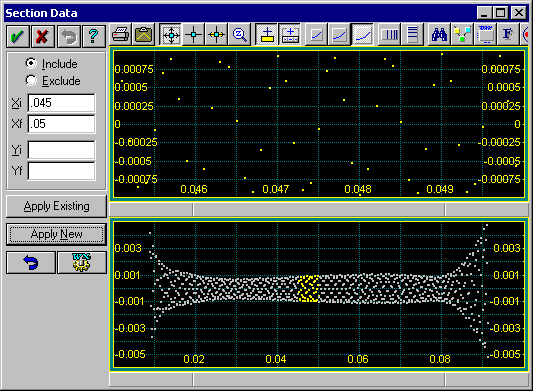The width and height of the screenshot is (533, 391).
Task: Click the magnifier zoom icon
Action: 240,34
